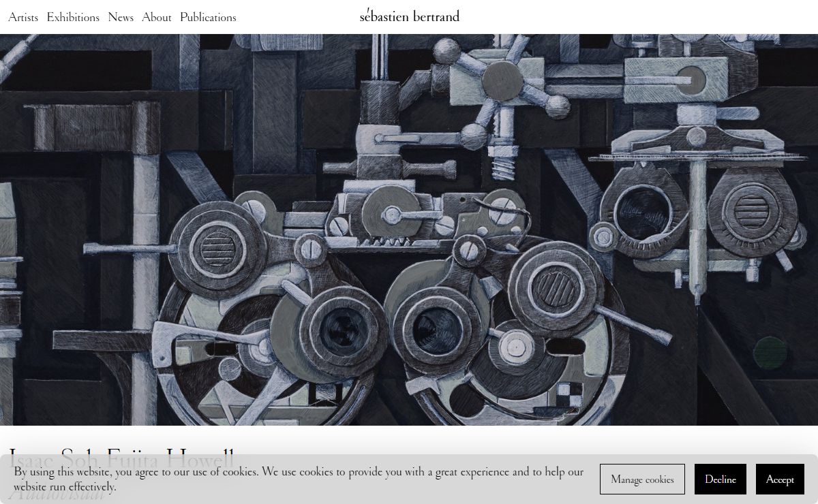Click the sébastien bertrand logo
Viewport: 818px width, 504px height.
pos(410,15)
